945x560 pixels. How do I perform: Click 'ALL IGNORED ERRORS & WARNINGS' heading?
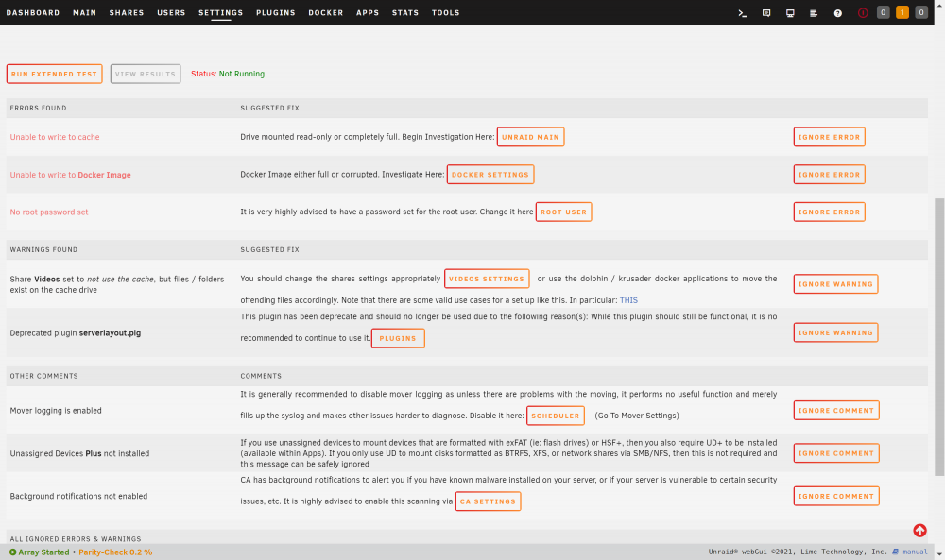[76, 539]
